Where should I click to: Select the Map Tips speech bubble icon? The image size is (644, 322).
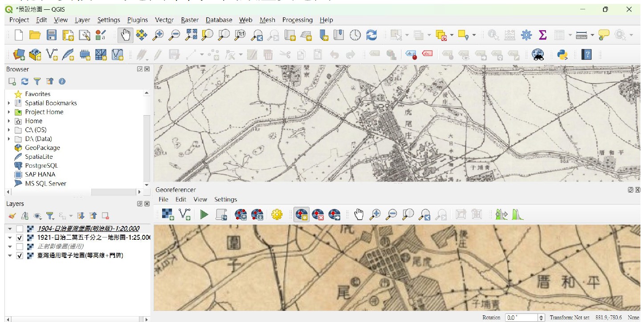point(604,35)
